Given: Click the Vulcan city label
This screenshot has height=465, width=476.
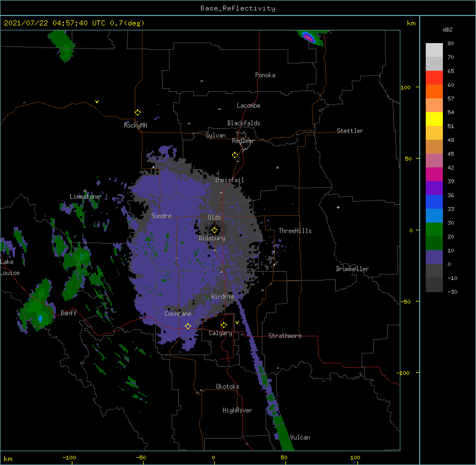Looking at the screenshot, I should tap(300, 437).
